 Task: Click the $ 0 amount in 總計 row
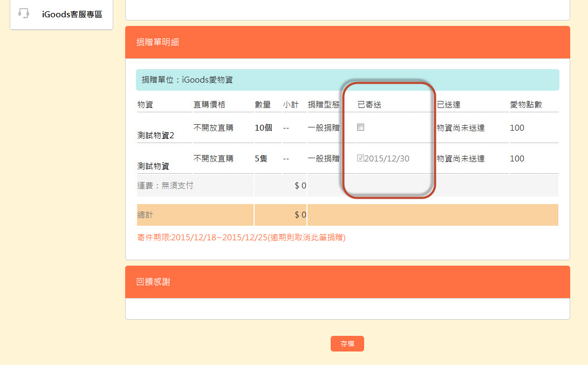(300, 215)
